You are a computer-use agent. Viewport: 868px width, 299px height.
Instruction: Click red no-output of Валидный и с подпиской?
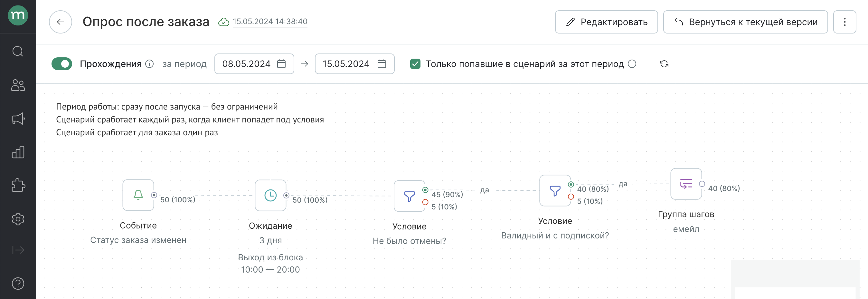tap(571, 197)
